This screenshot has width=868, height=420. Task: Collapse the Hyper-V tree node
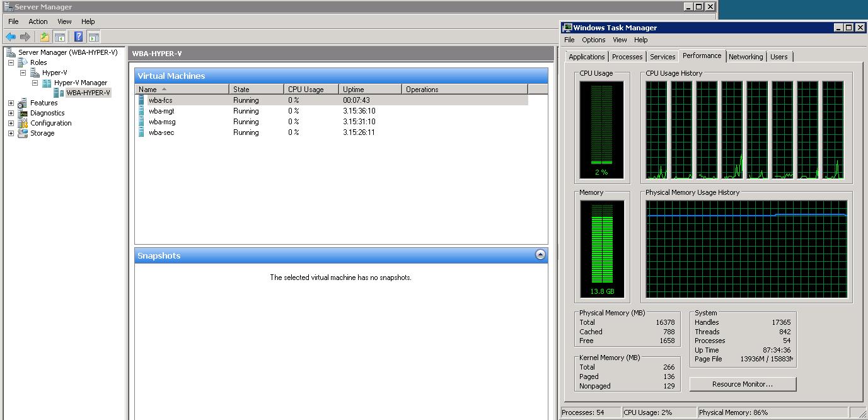23,73
